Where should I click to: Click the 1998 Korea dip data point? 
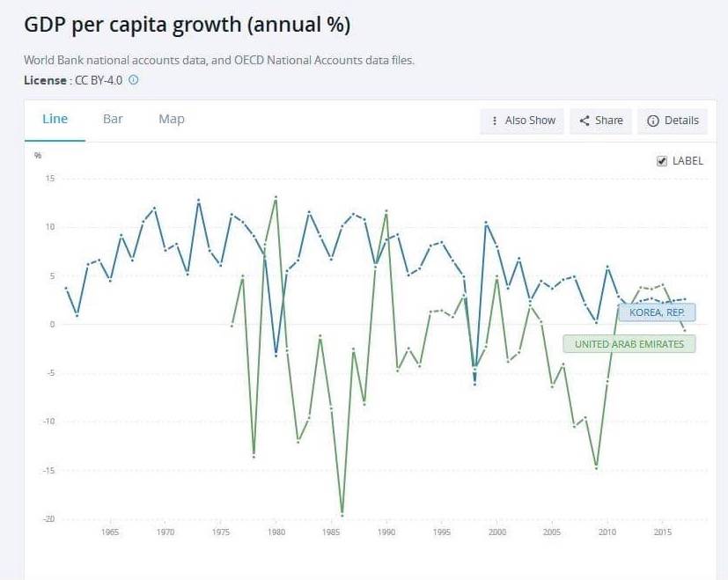[x=474, y=385]
